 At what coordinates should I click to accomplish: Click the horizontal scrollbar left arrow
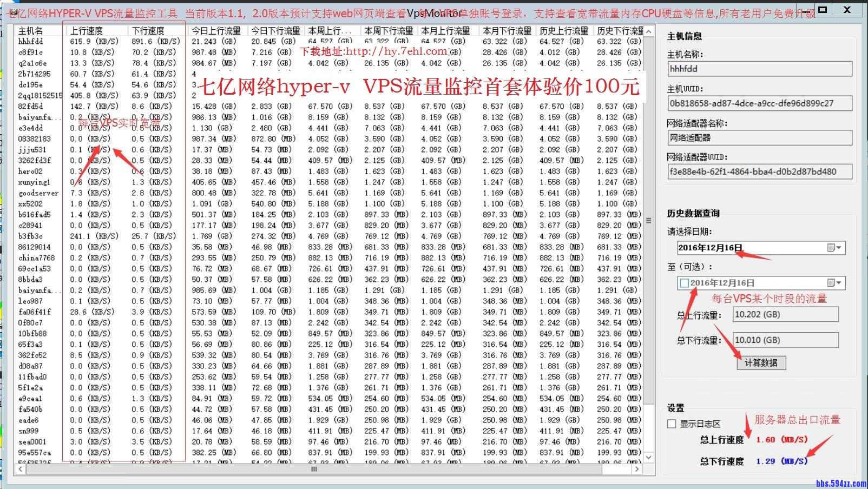pyautogui.click(x=21, y=469)
